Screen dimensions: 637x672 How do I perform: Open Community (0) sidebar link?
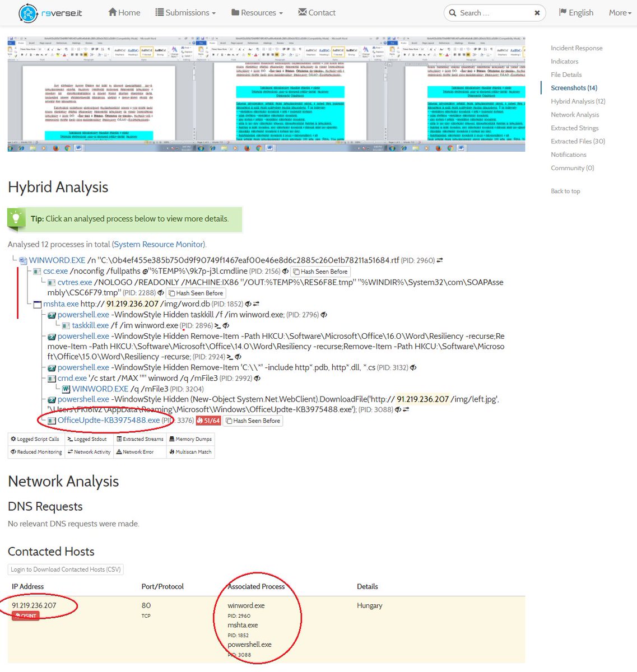tap(572, 168)
